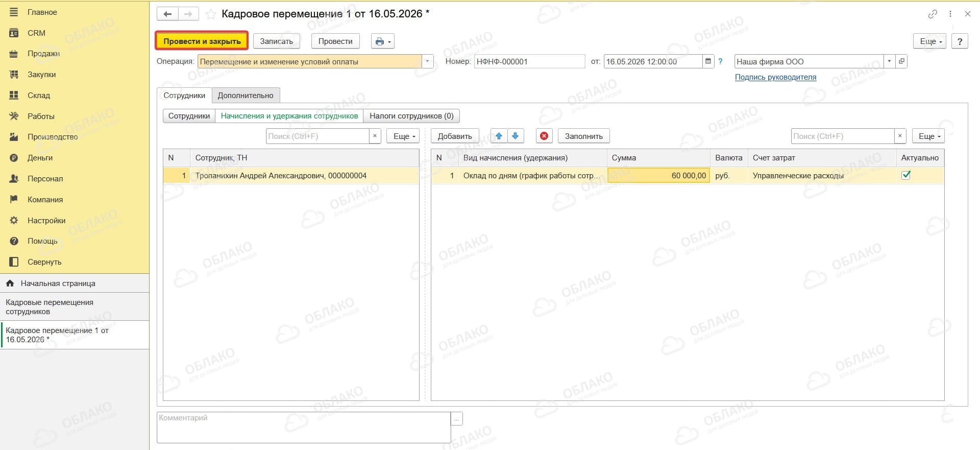This screenshot has width=980, height=450.
Task: Open the Деньги section
Action: point(40,158)
